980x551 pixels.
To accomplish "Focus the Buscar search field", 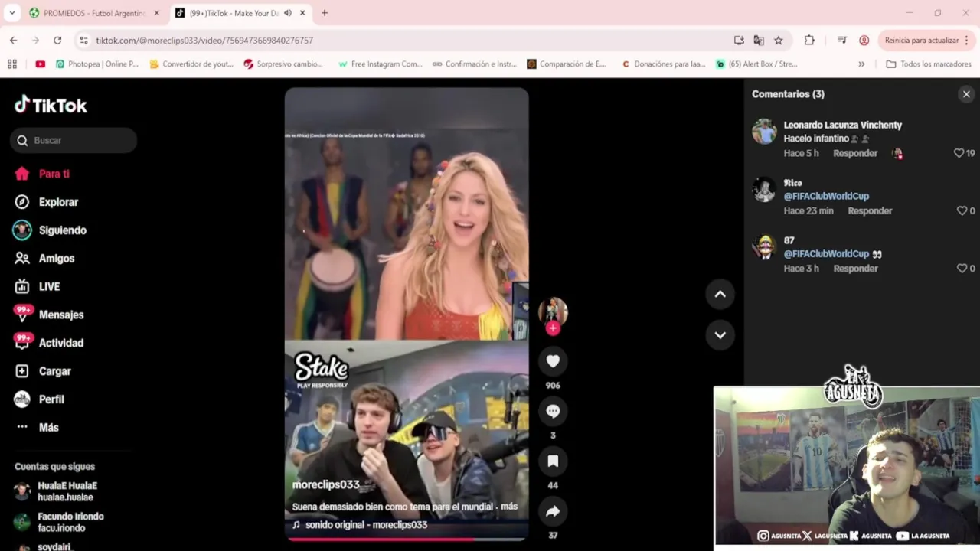I will pos(73,140).
